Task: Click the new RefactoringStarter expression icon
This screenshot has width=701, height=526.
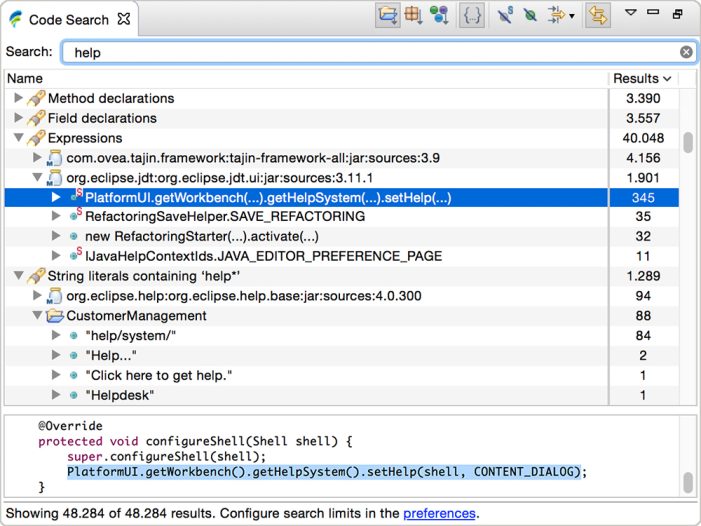Action: (x=74, y=236)
